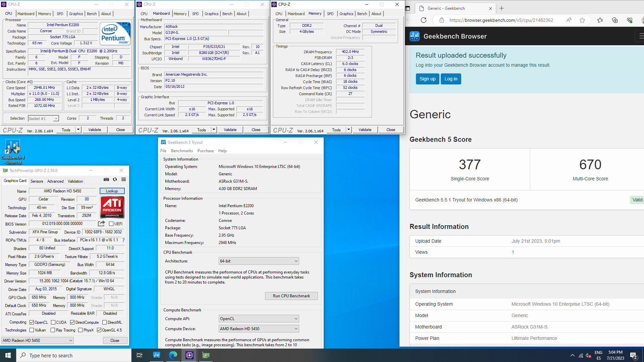644x362 pixels.
Task: Open the Edge tab actions menu icon
Action: tap(408, 8)
